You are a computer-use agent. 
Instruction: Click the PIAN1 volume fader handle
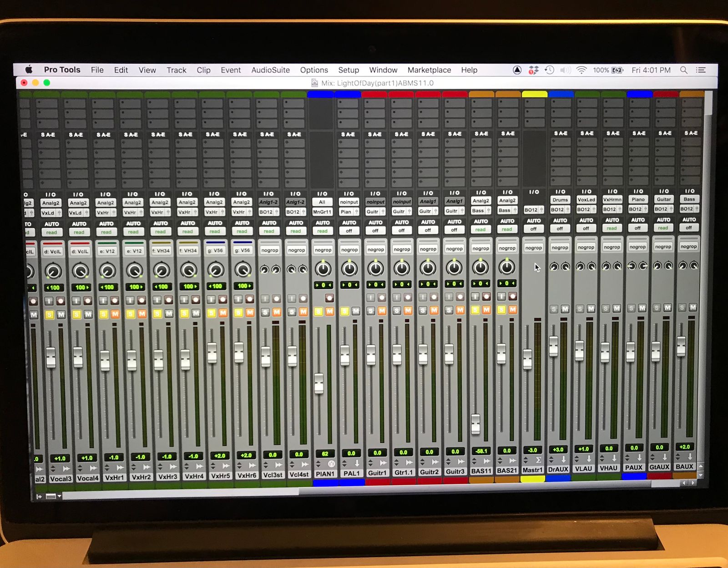click(x=319, y=383)
